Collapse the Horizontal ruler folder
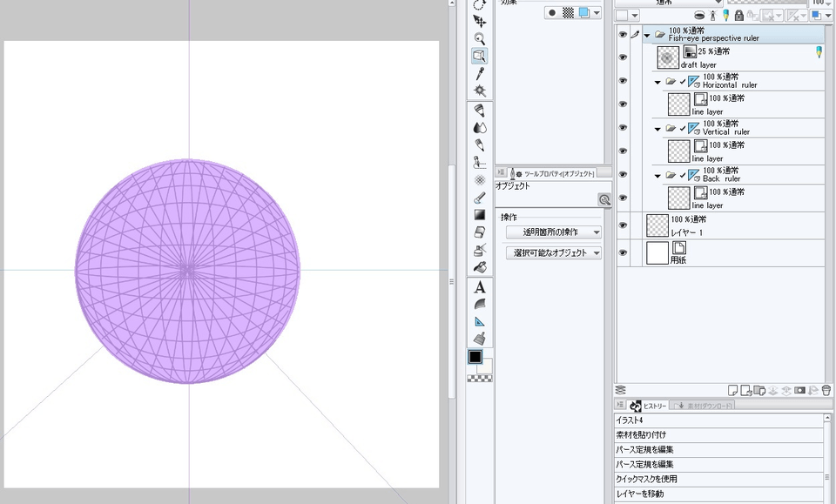This screenshot has height=504, width=836. click(x=657, y=82)
